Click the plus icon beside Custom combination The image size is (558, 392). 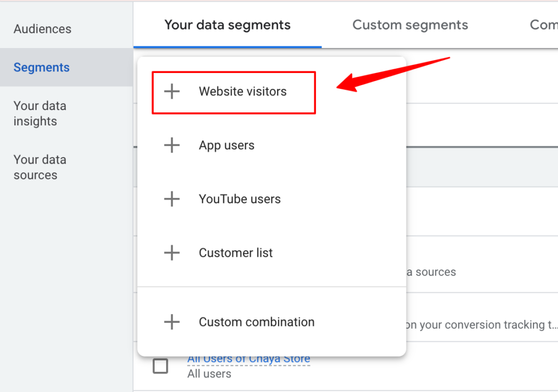pyautogui.click(x=172, y=322)
